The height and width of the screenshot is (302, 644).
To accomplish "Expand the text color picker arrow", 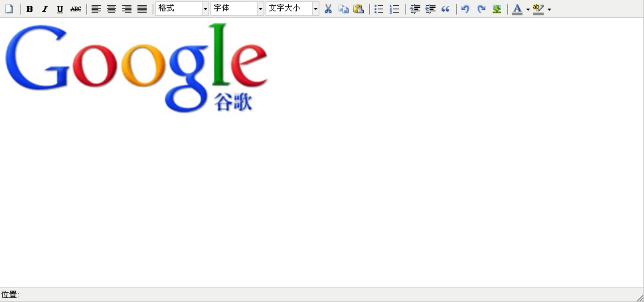I will (528, 9).
